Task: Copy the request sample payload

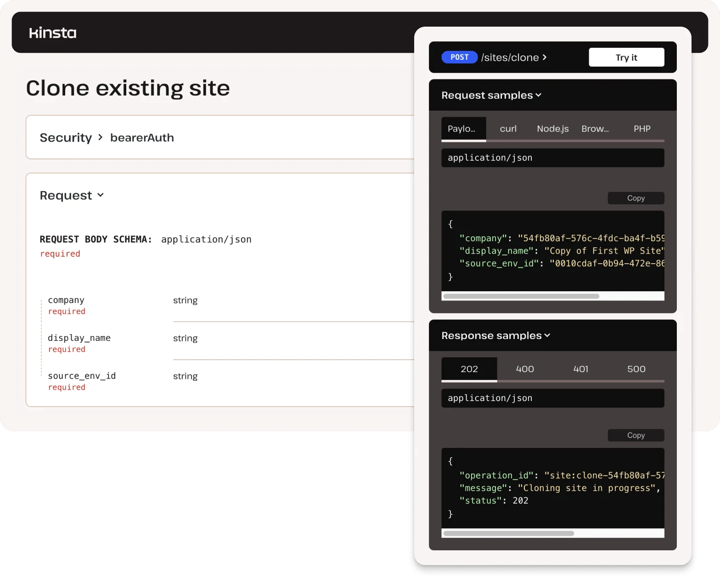Action: [x=636, y=198]
